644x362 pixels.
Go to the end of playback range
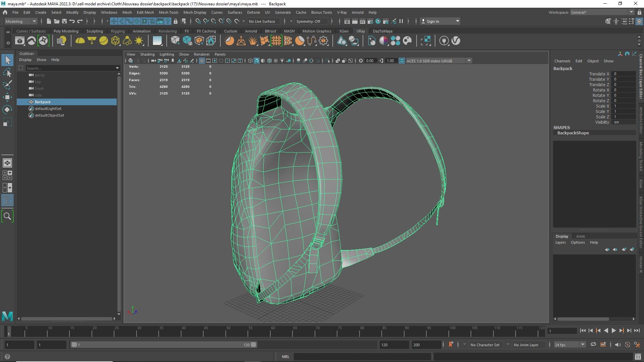[x=637, y=330]
